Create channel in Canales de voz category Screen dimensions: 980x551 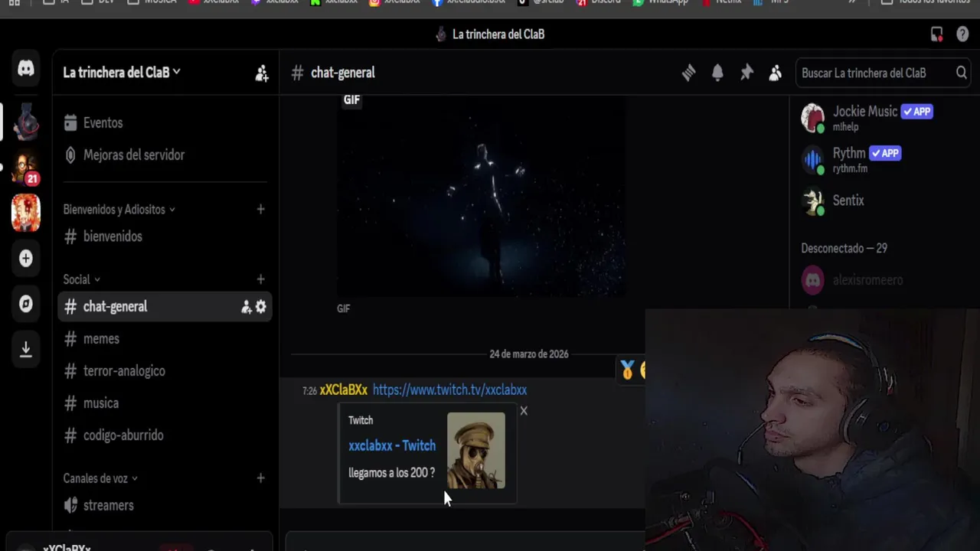point(260,478)
